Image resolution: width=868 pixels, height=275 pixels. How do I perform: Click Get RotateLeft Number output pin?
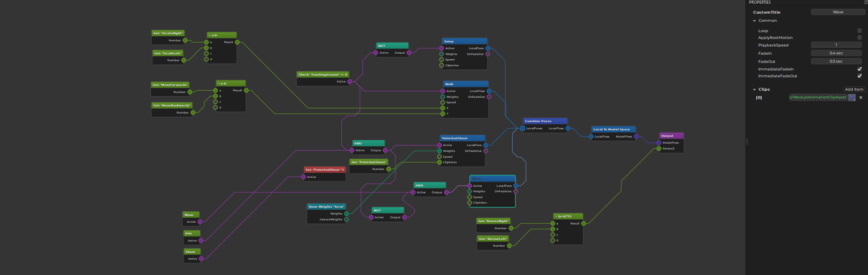pyautogui.click(x=509, y=246)
